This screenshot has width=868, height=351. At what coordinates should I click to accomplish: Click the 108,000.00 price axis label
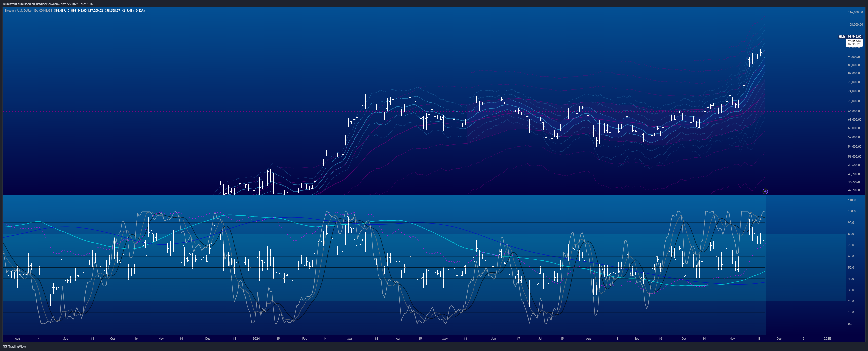coord(855,25)
